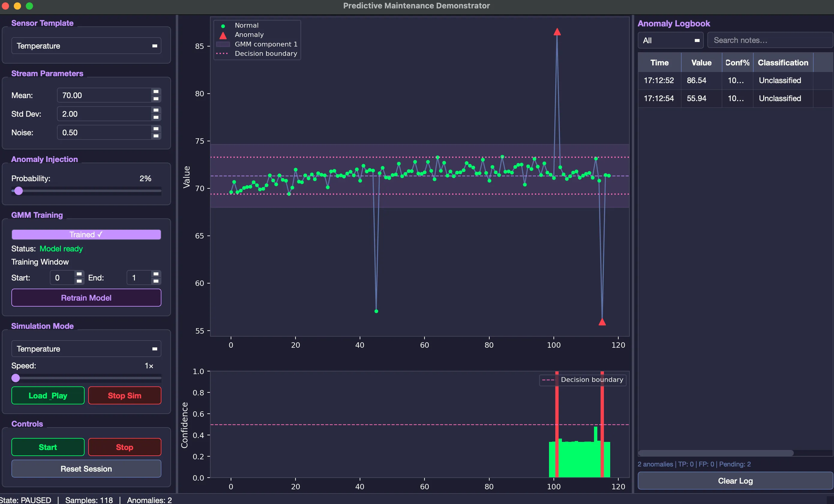The image size is (834, 504).
Task: Click the 2% probability value label
Action: [x=145, y=178]
